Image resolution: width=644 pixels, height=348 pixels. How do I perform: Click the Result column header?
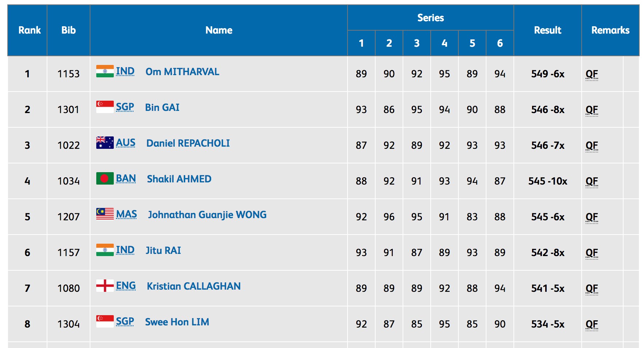coord(547,30)
